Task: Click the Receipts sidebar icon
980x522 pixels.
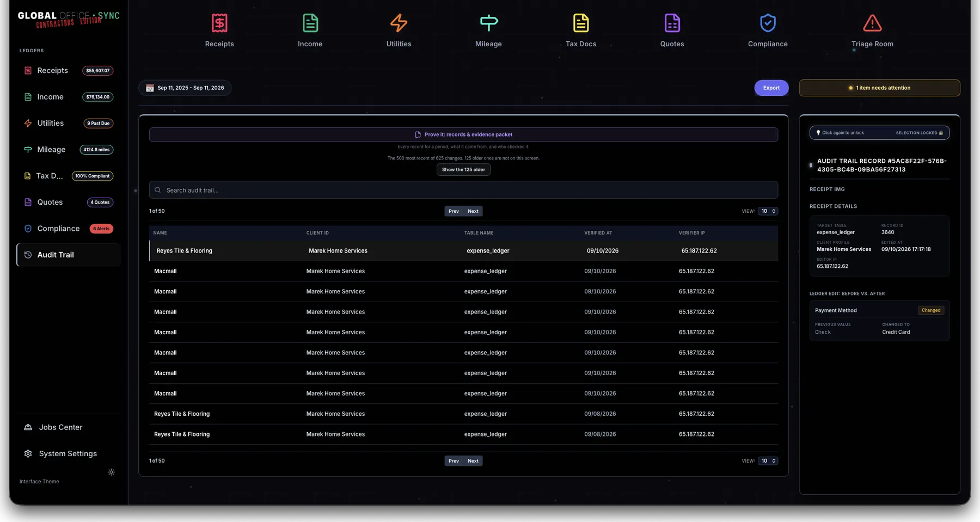Action: (x=28, y=71)
